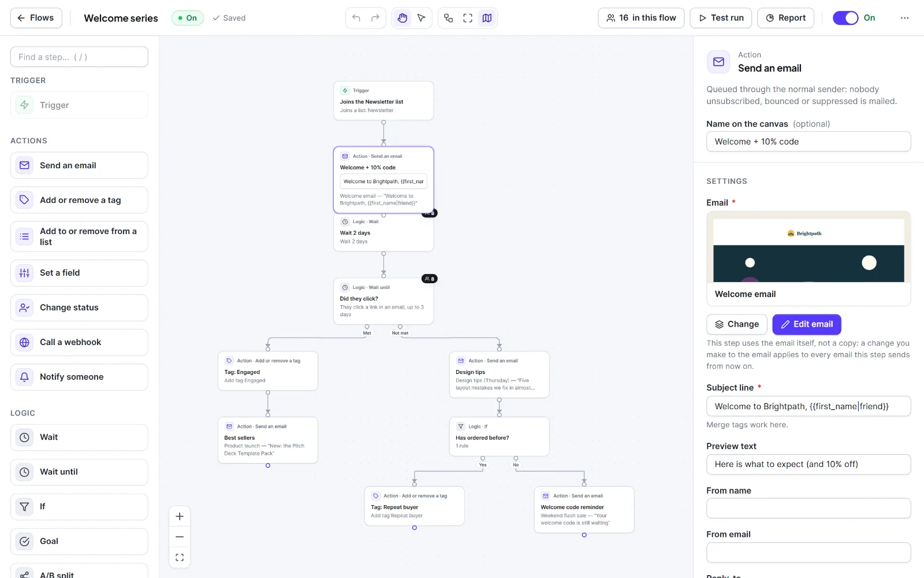Image resolution: width=924 pixels, height=578 pixels.
Task: Add a Wait logic step
Action: 79,438
